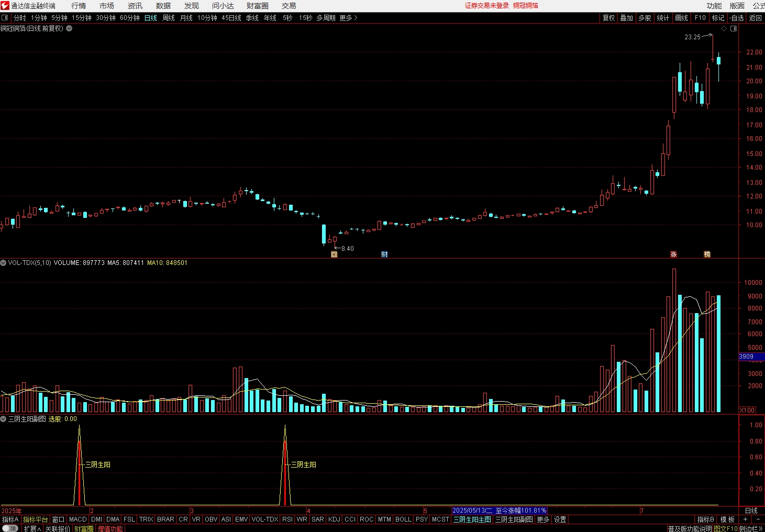Open 指标平台 at the bottom
Viewport: 765px width, 532px height.
coord(35,519)
